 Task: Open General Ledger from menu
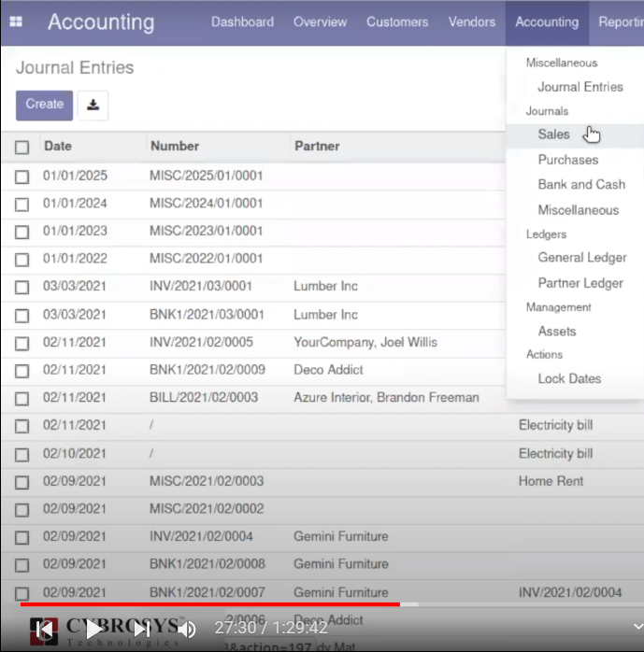[582, 258]
